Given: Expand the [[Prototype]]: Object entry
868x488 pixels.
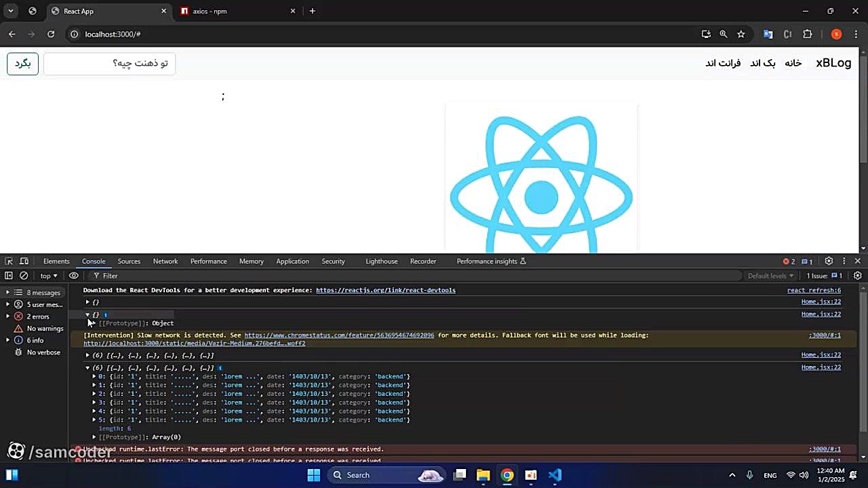Looking at the screenshot, I should coord(94,323).
